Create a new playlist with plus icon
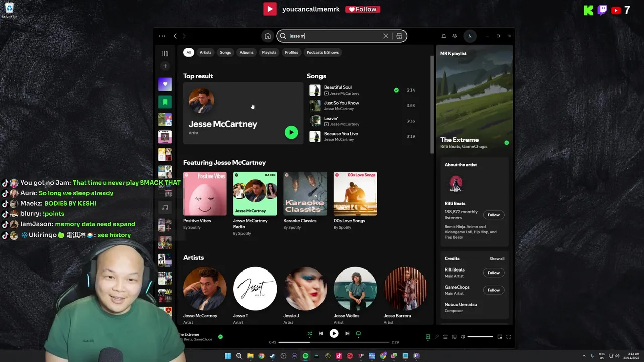Image resolution: width=644 pixels, height=362 pixels. (x=165, y=66)
